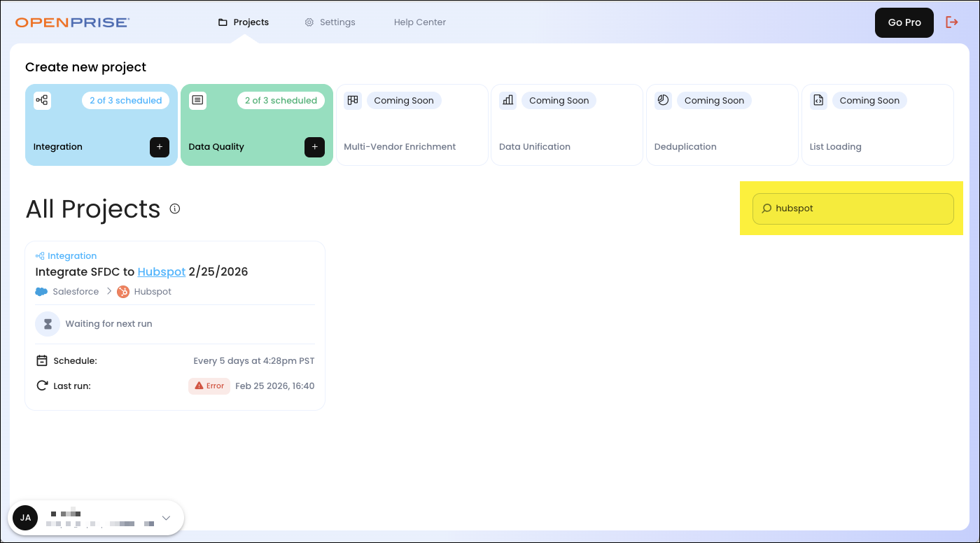Viewport: 980px width, 543px height.
Task: Click the search magnifier icon
Action: tap(766, 209)
